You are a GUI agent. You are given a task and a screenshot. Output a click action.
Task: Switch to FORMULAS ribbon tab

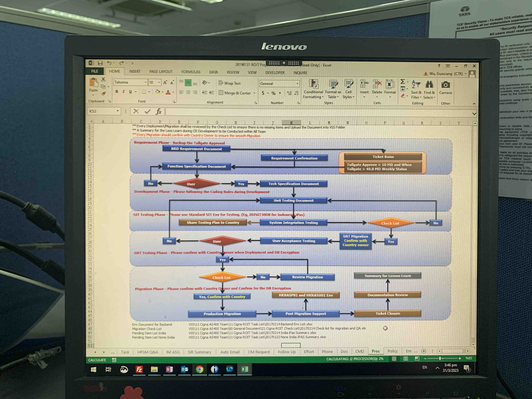click(191, 72)
